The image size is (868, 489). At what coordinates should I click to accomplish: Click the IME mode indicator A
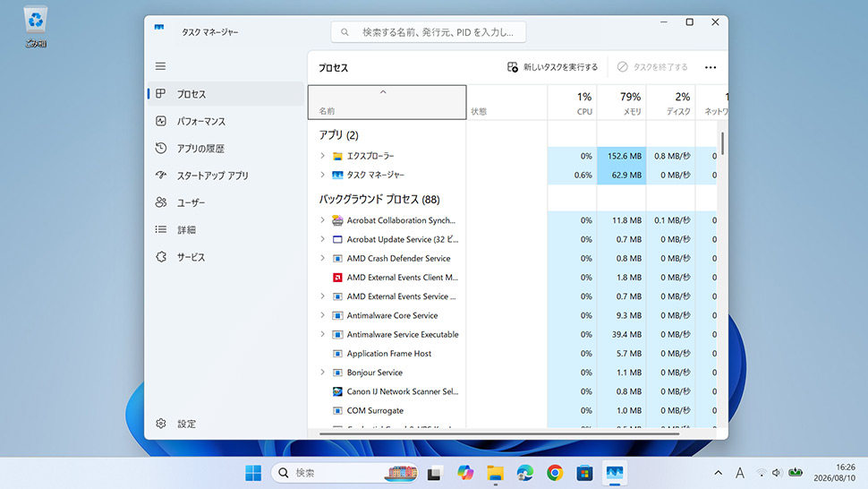point(739,473)
